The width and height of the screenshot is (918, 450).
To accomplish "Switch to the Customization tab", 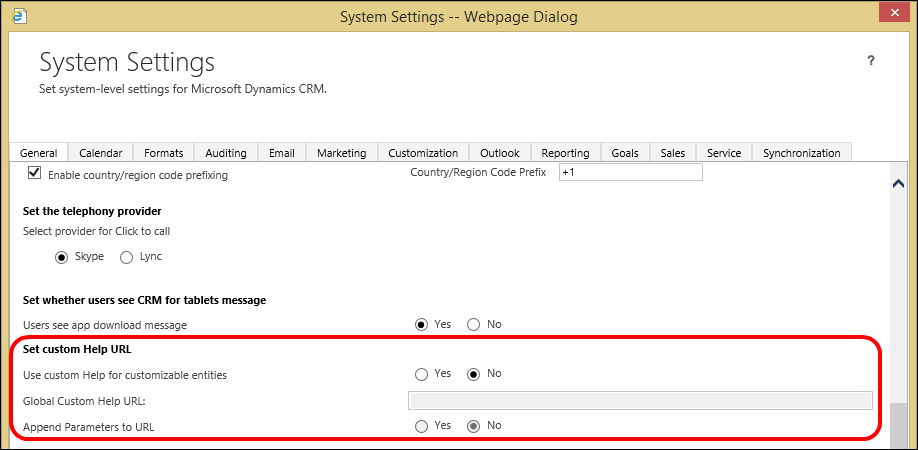I will [422, 153].
